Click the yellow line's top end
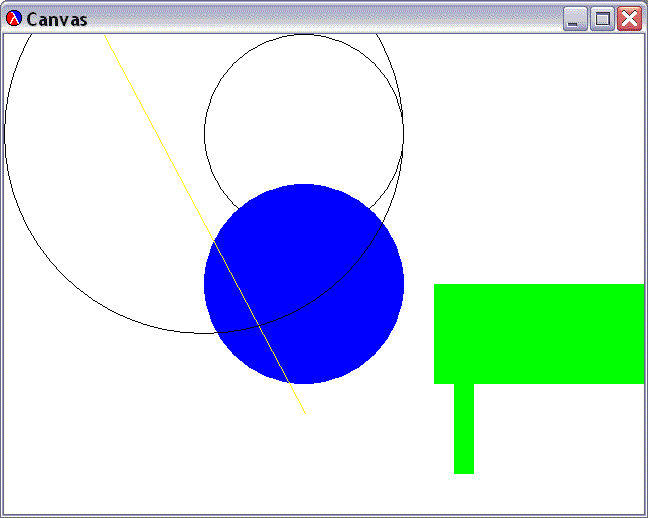 pos(107,38)
